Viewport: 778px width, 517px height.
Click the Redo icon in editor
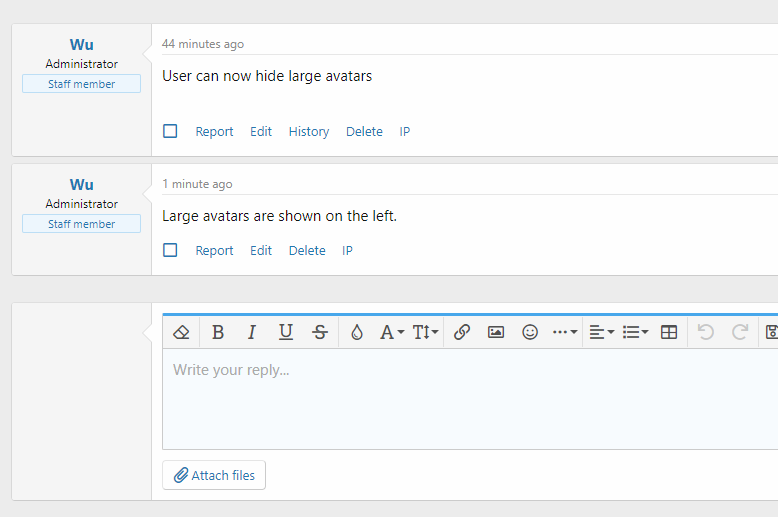[x=740, y=332]
